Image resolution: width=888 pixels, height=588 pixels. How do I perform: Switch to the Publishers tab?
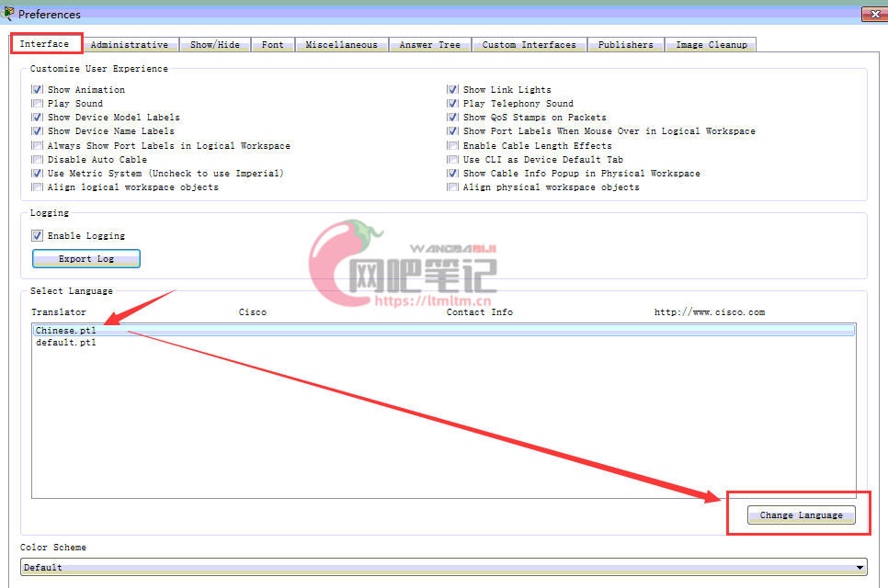pyautogui.click(x=626, y=45)
